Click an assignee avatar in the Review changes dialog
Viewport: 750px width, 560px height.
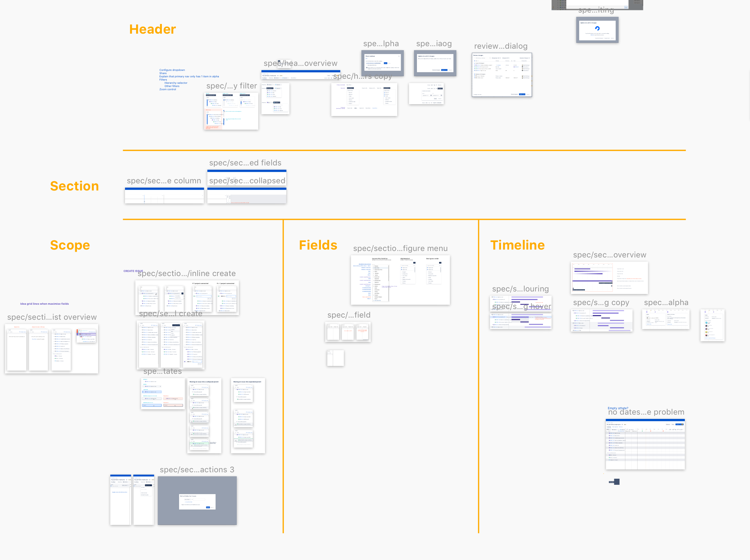point(523,65)
